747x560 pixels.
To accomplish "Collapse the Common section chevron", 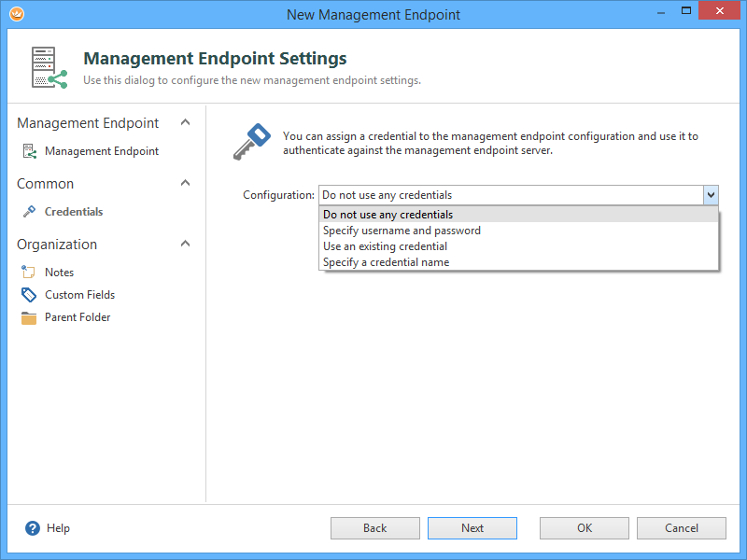I will (185, 184).
